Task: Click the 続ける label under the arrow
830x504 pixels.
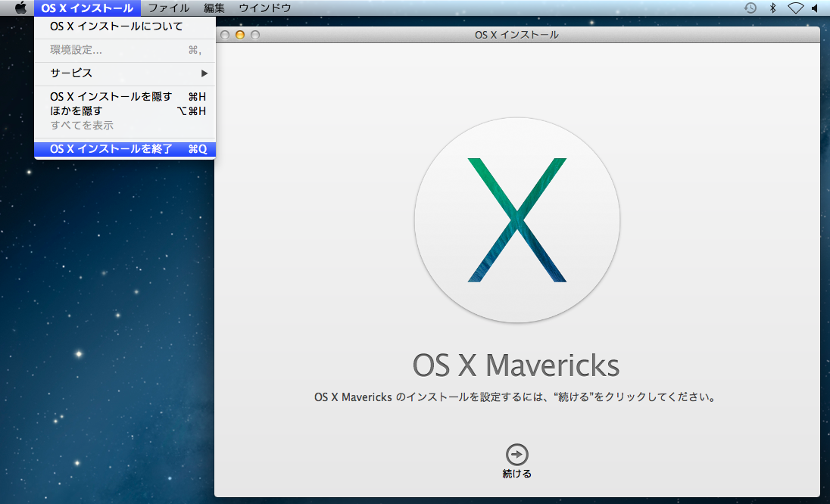Action: pyautogui.click(x=516, y=474)
